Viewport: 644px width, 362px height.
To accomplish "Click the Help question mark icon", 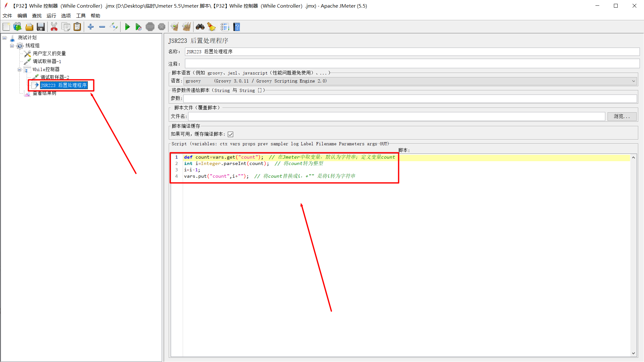I will click(237, 27).
